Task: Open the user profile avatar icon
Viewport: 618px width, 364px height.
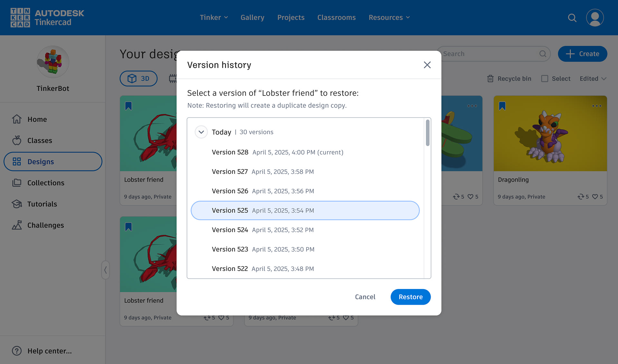Action: coord(595,18)
